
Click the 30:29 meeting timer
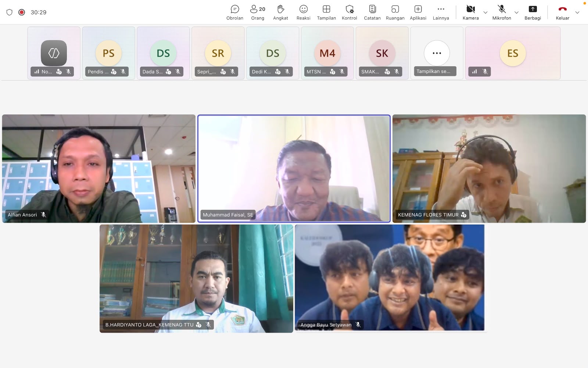click(x=39, y=12)
